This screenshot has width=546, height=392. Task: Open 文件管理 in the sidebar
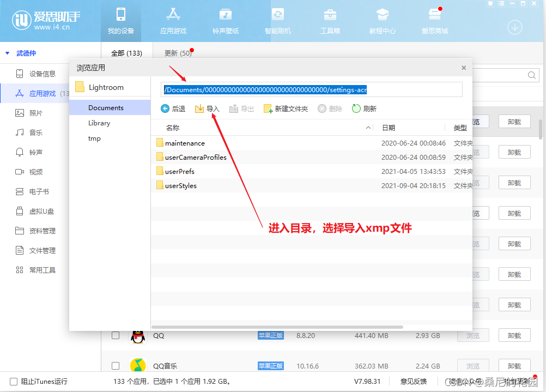pyautogui.click(x=35, y=250)
